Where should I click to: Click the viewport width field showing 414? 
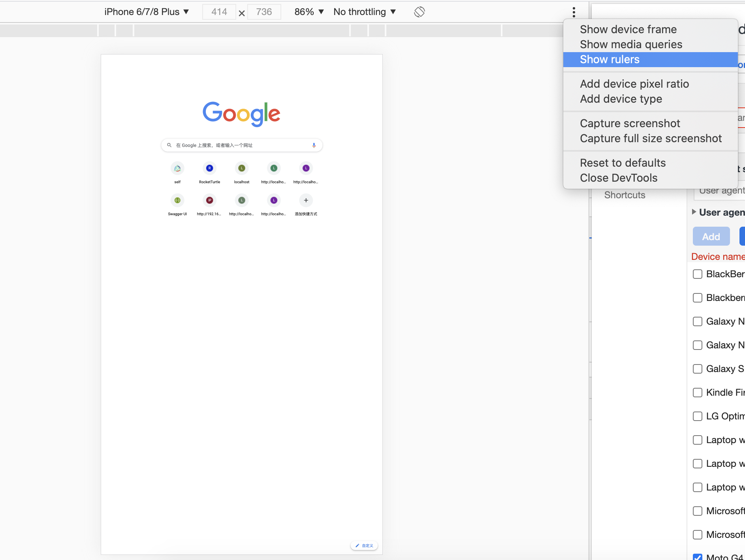pos(219,12)
